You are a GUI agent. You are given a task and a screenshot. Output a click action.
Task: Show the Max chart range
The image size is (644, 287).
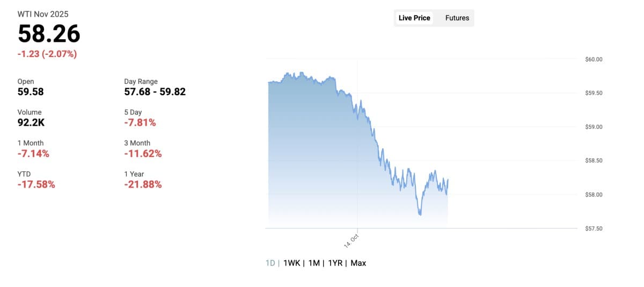358,263
